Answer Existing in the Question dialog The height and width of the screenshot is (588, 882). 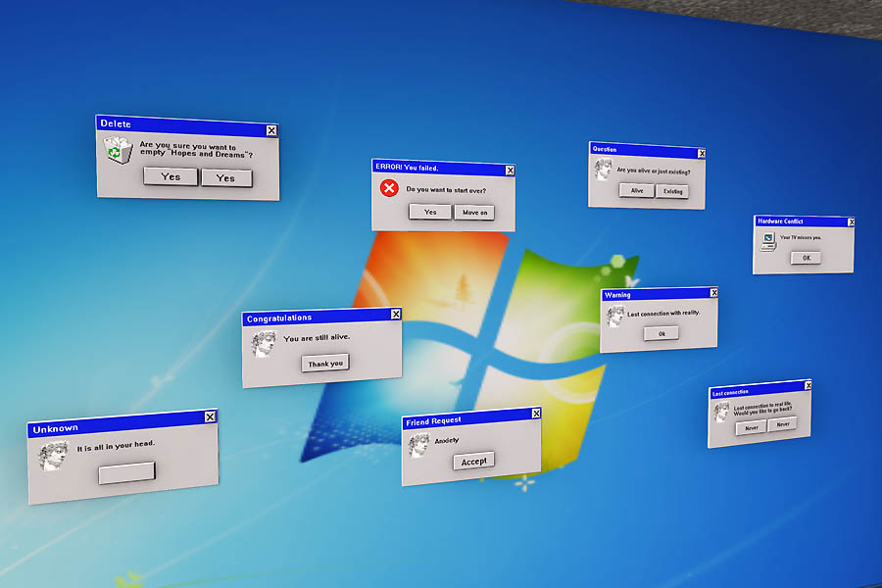[x=672, y=191]
